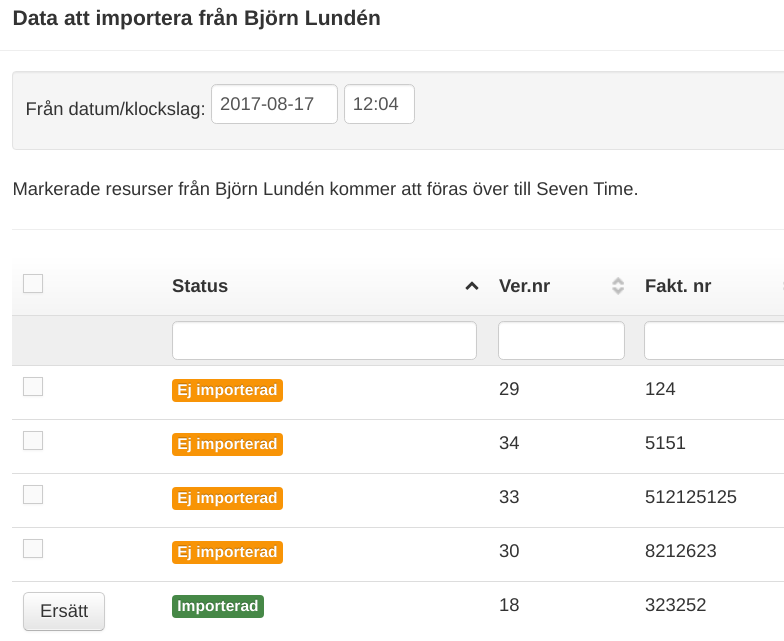Click the heading Data att importera från Björn Lundén
This screenshot has height=641, width=784.
tap(196, 18)
